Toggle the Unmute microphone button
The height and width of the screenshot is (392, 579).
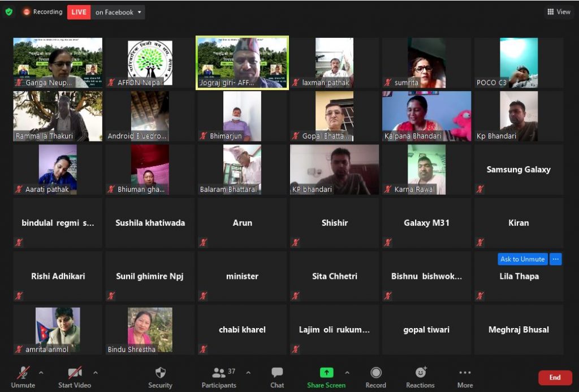pos(23,373)
